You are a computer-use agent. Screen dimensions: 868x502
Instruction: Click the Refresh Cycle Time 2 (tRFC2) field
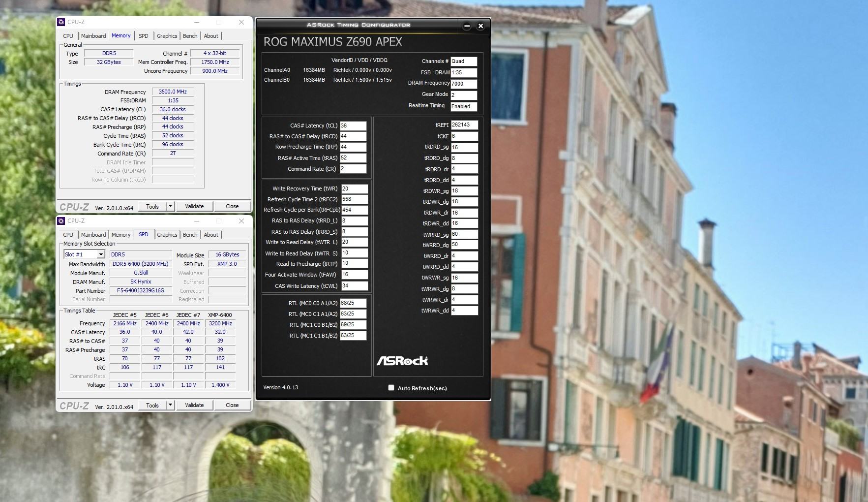click(355, 199)
